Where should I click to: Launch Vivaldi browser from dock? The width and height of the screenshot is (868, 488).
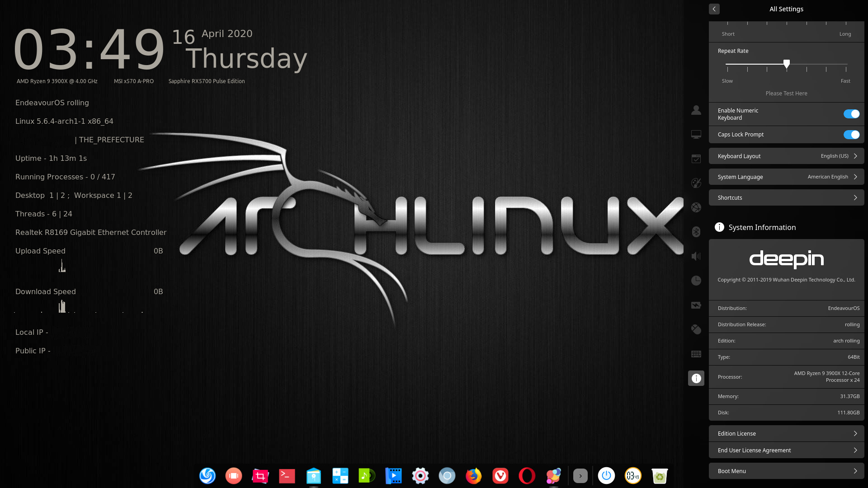click(500, 476)
